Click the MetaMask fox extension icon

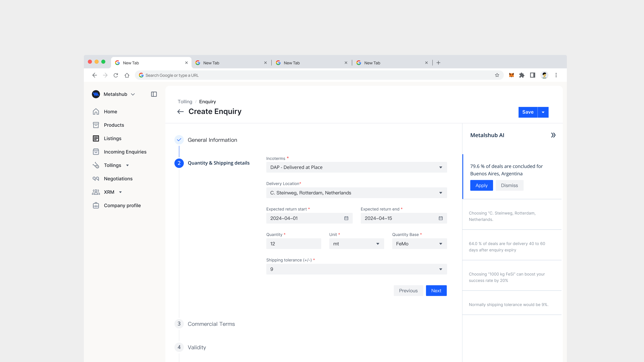[x=511, y=75]
